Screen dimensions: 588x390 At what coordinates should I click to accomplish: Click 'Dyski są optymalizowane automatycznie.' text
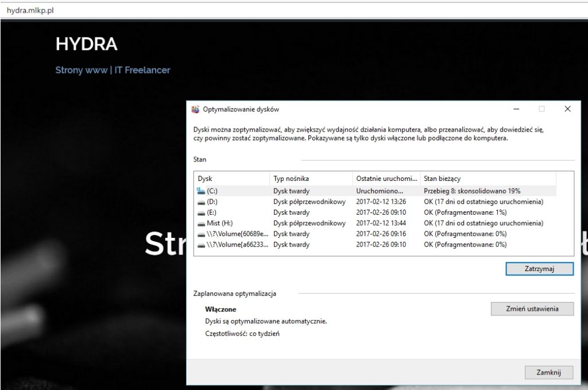[x=266, y=322]
